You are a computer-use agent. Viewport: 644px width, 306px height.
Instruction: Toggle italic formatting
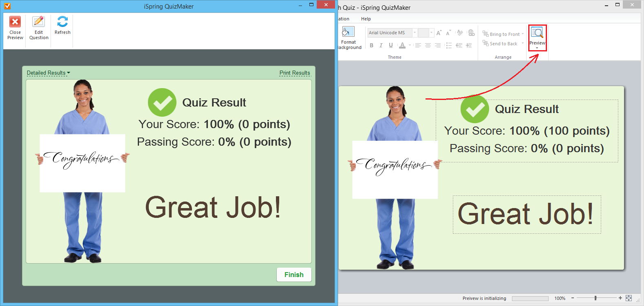pyautogui.click(x=381, y=45)
